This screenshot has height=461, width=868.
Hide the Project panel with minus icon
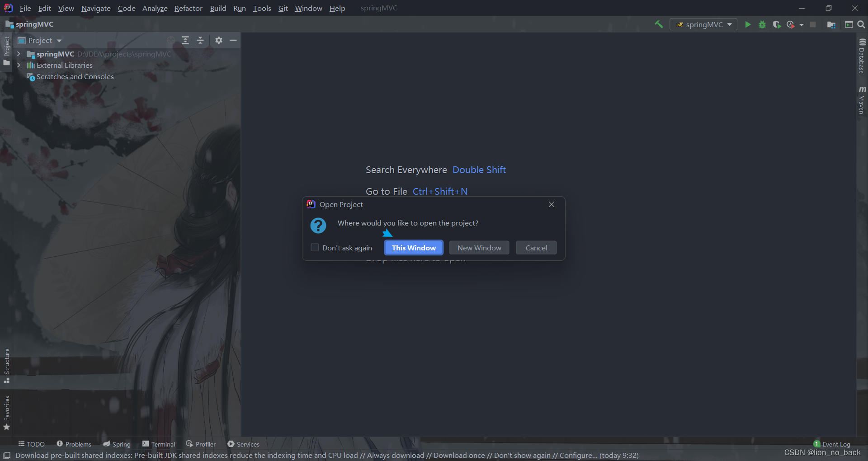pyautogui.click(x=233, y=40)
